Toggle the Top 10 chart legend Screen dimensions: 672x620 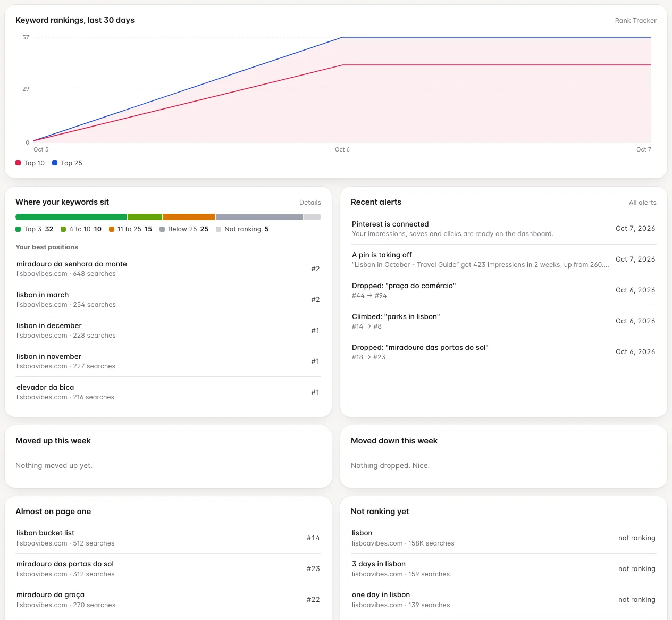[30, 163]
